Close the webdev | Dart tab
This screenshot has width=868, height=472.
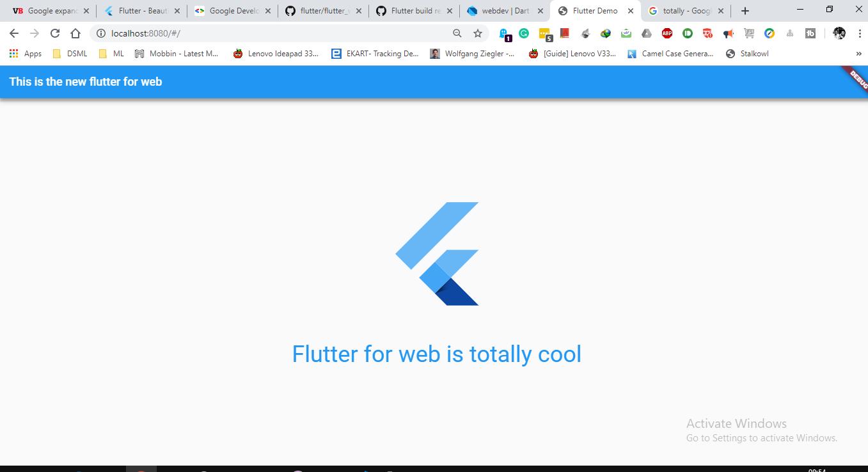540,11
